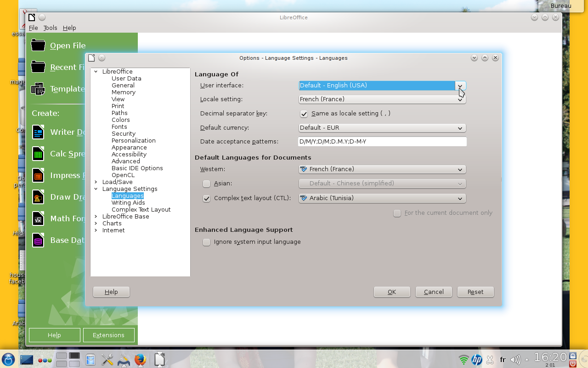Click the red power button in panel
Image resolution: width=588 pixels, height=368 pixels.
point(572,364)
